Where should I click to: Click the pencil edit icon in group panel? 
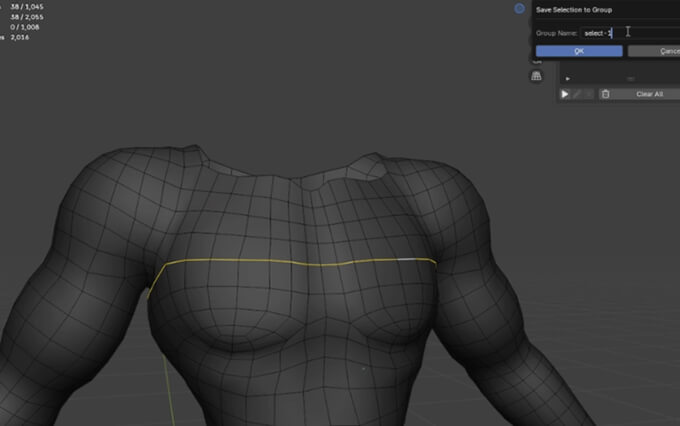click(x=577, y=94)
